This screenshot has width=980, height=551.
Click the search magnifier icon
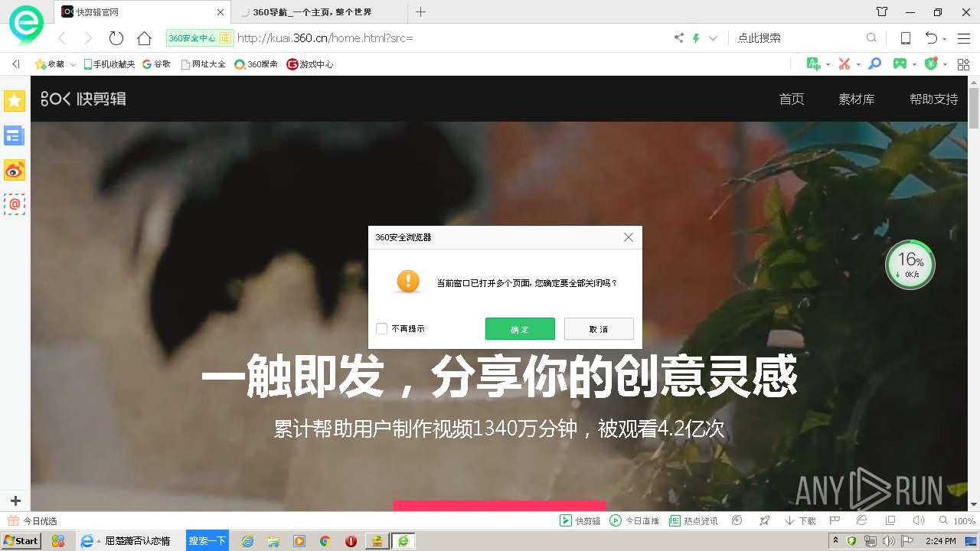click(871, 37)
